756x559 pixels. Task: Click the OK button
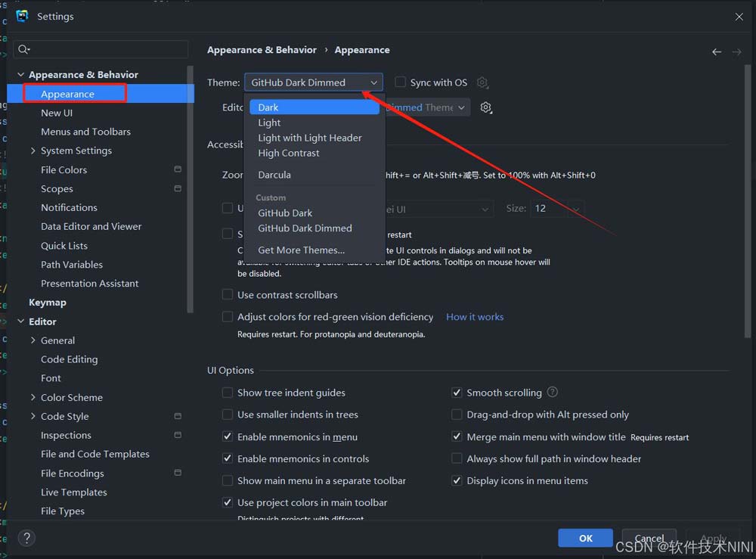pos(585,538)
